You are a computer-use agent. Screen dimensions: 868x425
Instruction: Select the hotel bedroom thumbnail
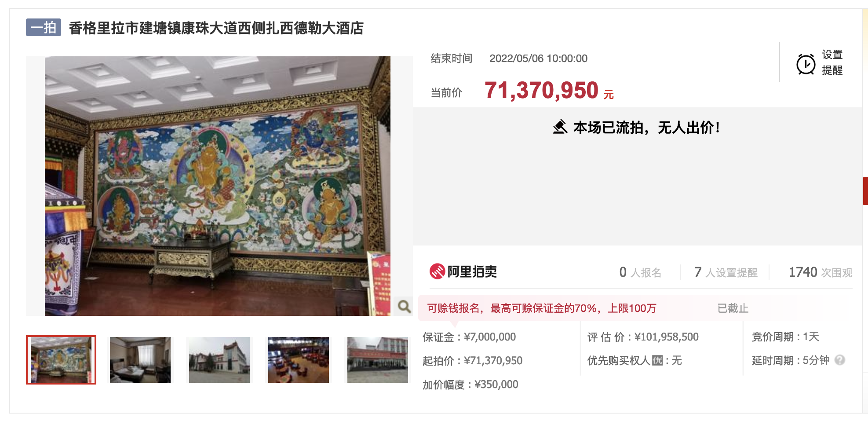[140, 360]
